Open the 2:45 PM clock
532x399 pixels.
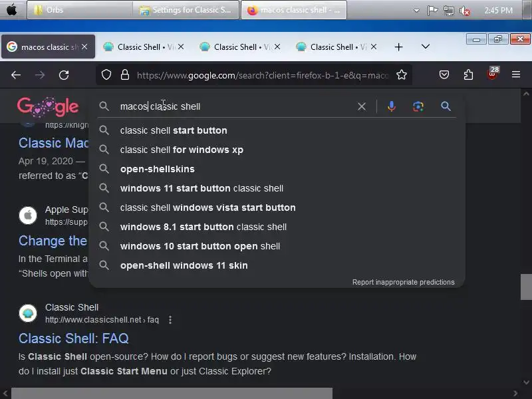(x=498, y=11)
